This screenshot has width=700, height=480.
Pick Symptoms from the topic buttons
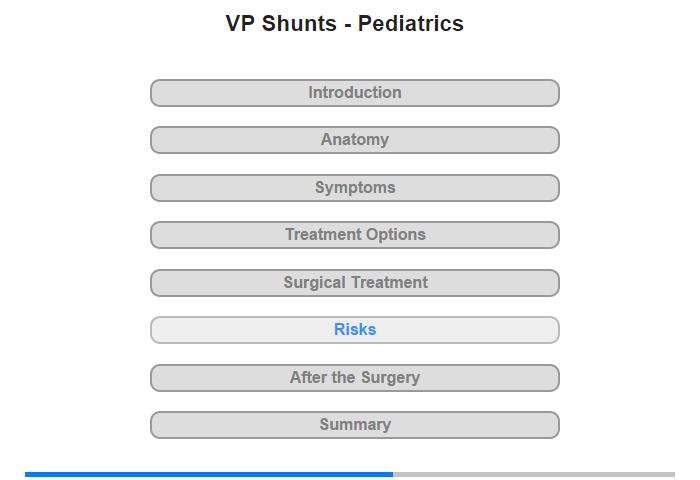[x=355, y=188]
